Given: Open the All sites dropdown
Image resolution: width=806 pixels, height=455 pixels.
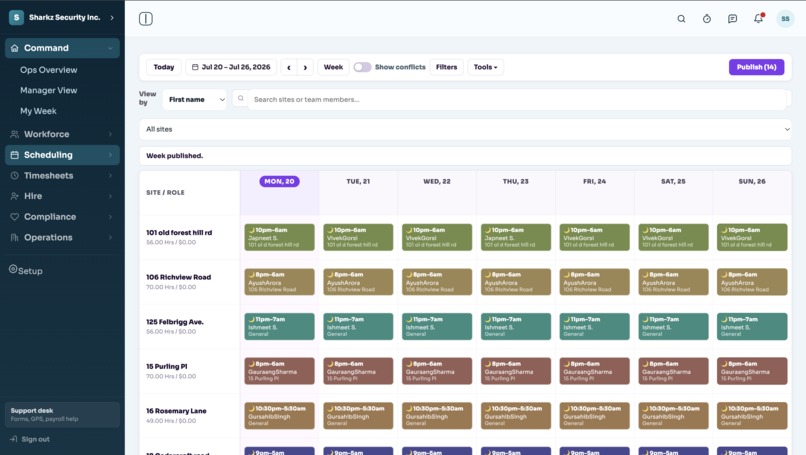Looking at the screenshot, I should tap(465, 129).
